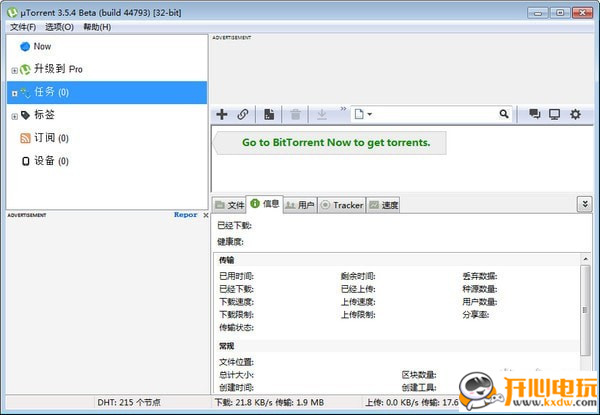Open the 帮助(H) menu
Screen dimensions: 600x415
pyautogui.click(x=97, y=27)
